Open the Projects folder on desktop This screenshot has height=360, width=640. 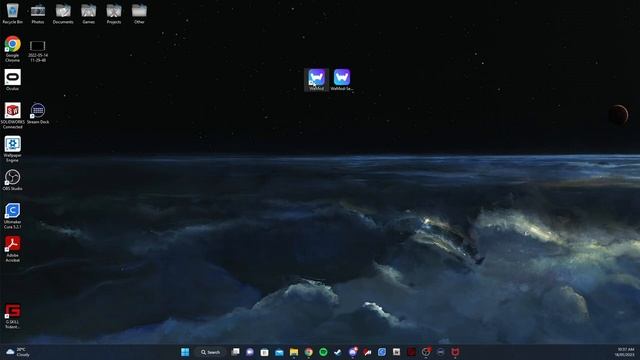[x=114, y=13]
